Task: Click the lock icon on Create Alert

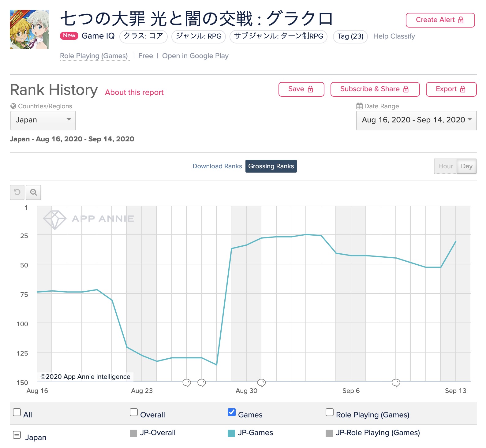Action: pos(461,20)
